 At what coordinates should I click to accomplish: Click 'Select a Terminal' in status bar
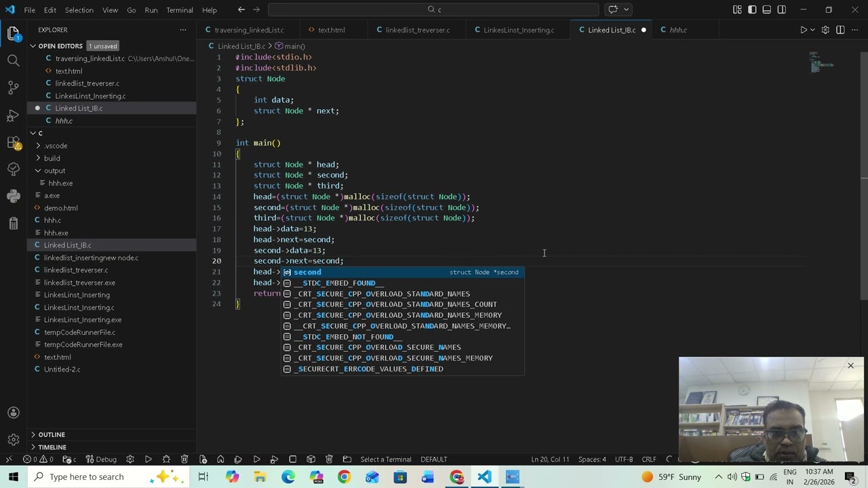[386, 460]
